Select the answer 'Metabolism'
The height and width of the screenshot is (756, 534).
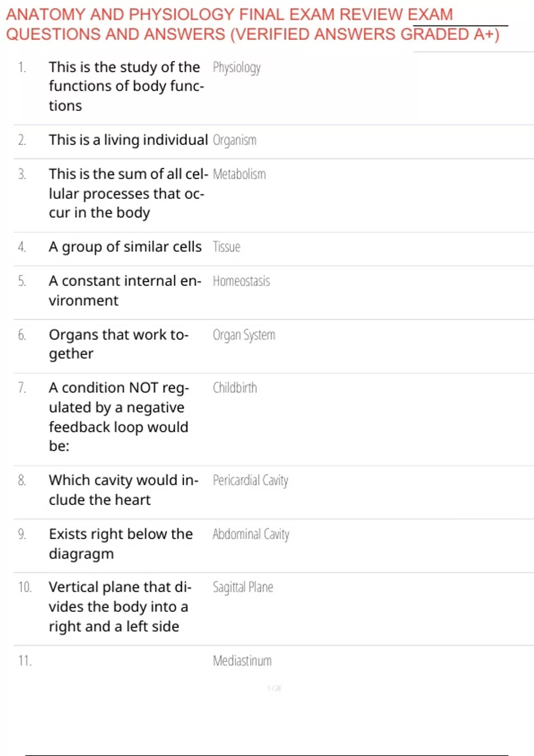click(239, 174)
